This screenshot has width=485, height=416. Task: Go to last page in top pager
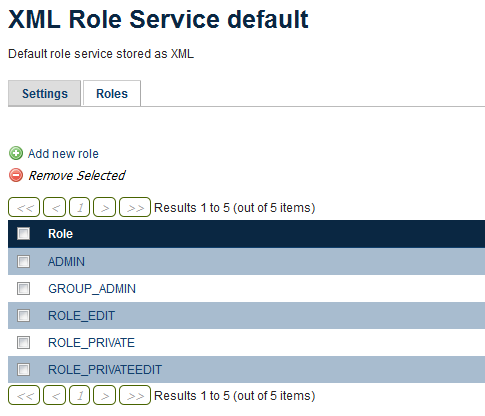135,207
